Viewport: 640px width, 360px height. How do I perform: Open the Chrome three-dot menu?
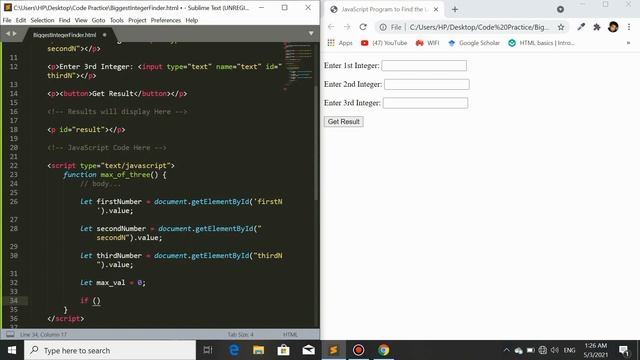(629, 27)
